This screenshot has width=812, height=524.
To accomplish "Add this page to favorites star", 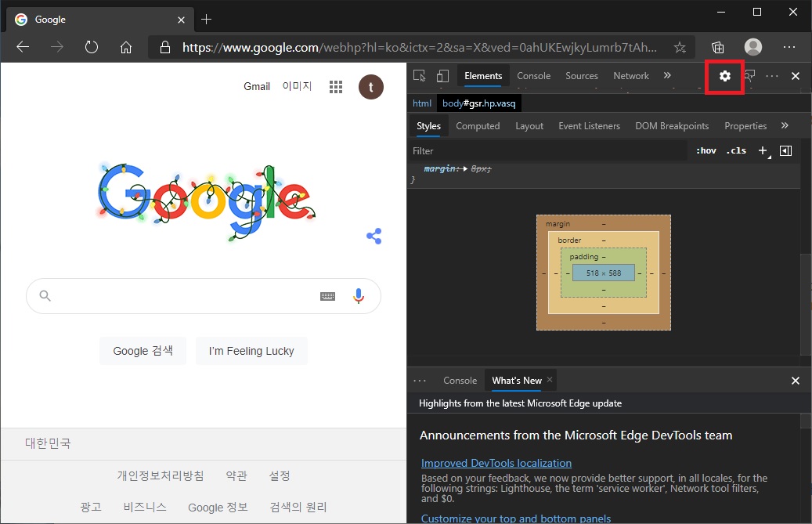I will point(680,48).
